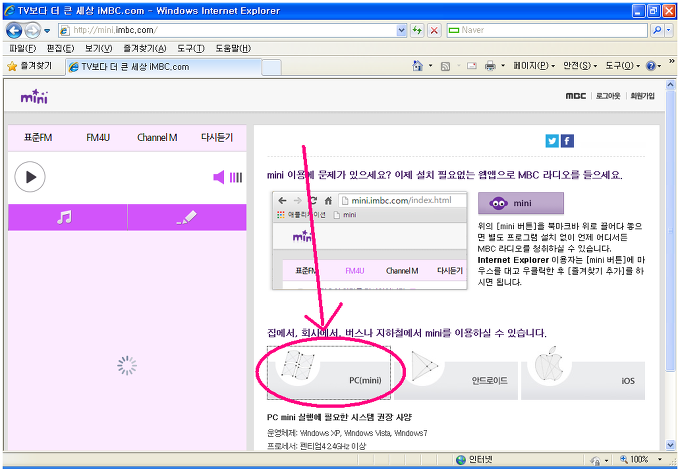Open the pencil message writing tab
The height and width of the screenshot is (469, 680).
click(x=187, y=217)
